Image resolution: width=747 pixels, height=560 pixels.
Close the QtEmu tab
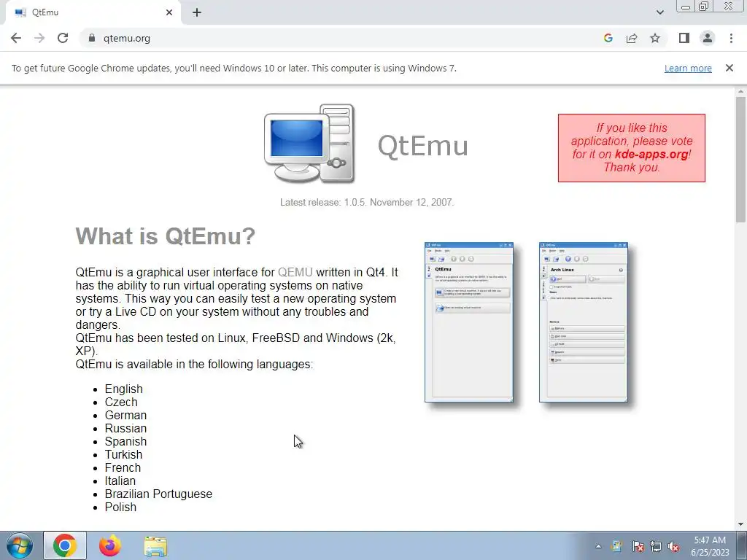pyautogui.click(x=169, y=12)
